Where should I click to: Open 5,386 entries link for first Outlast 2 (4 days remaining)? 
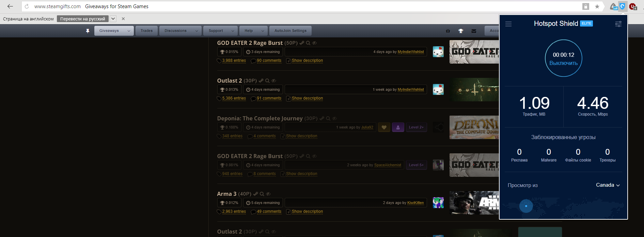(x=234, y=98)
